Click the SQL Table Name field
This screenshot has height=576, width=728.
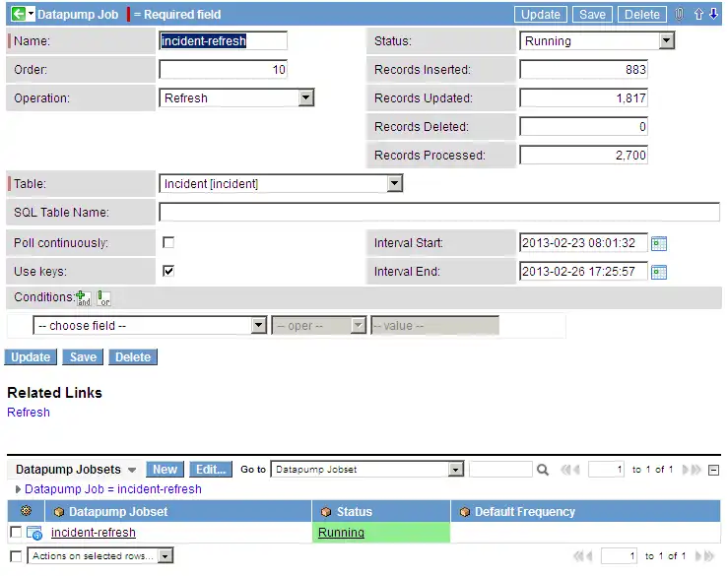coord(439,212)
